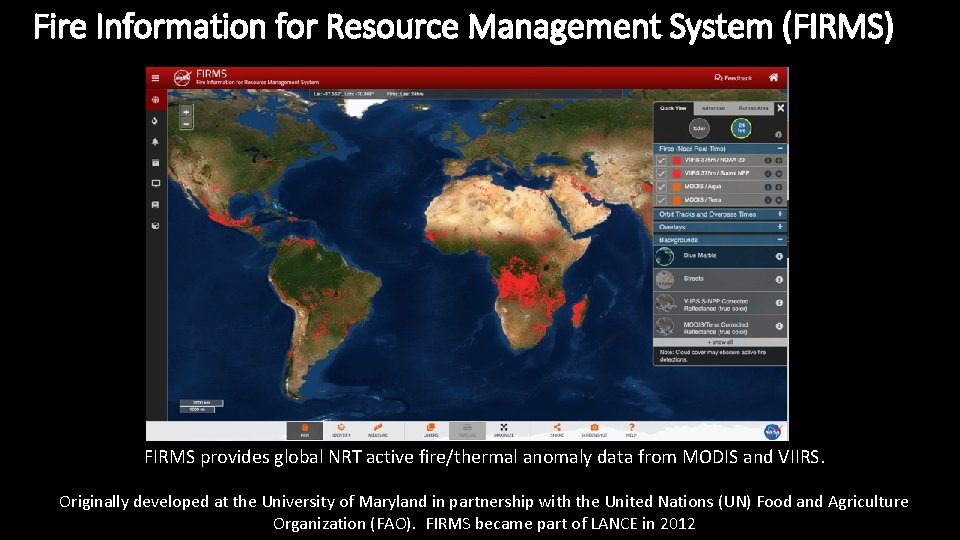Click the Maximize tool in bottom toolbar

[504, 430]
